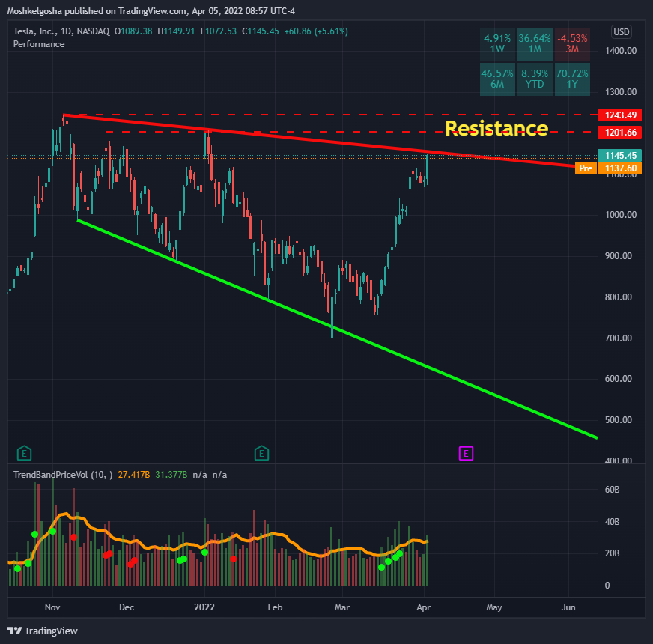Click the Dec date axis label
Screen dimensions: 653x644
[x=127, y=607]
